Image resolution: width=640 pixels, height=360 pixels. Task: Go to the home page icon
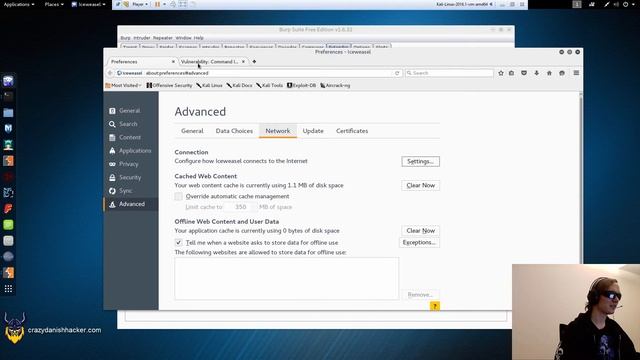[x=549, y=73]
